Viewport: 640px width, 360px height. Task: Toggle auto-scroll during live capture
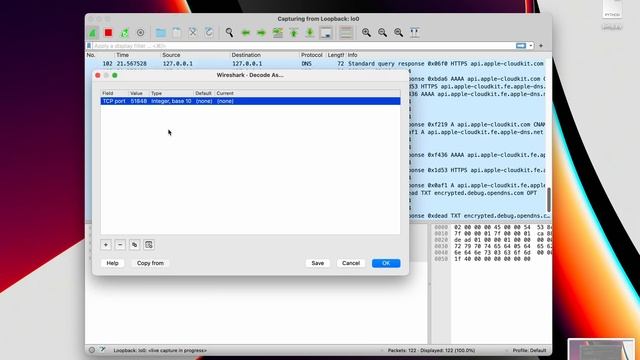click(x=326, y=33)
